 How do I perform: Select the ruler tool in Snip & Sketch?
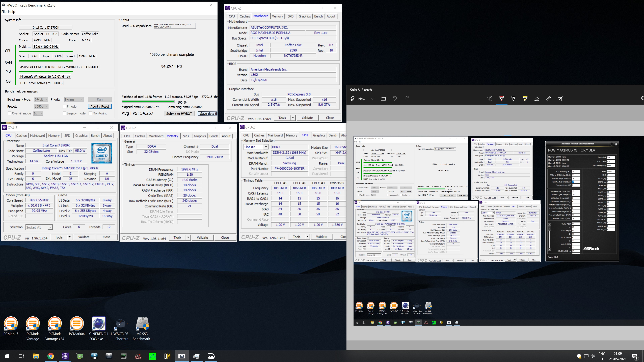point(549,99)
